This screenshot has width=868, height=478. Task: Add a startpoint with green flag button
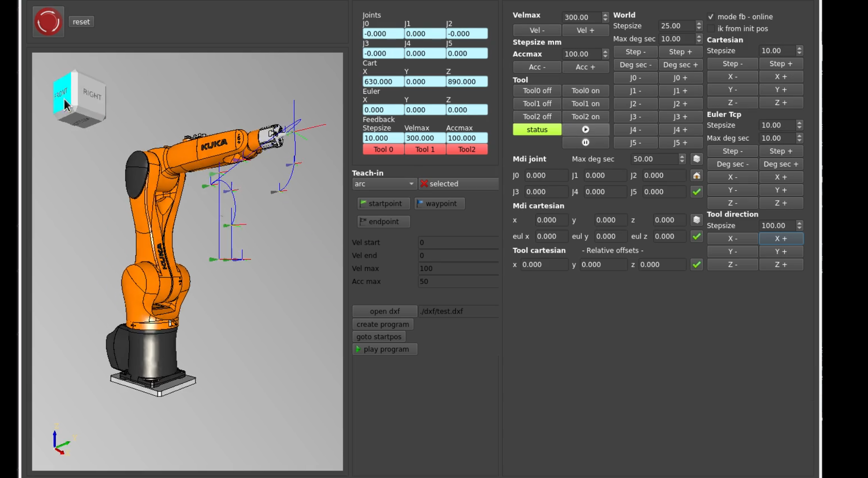click(383, 203)
